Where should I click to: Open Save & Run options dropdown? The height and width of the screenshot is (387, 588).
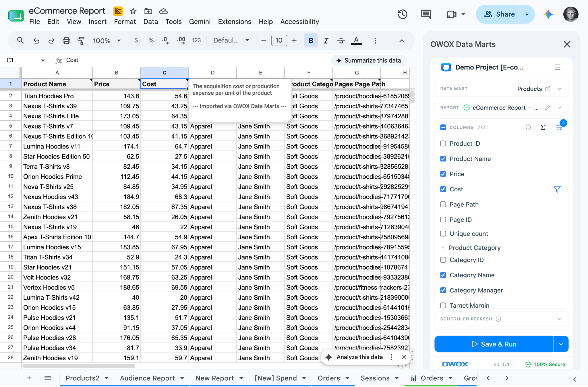561,344
